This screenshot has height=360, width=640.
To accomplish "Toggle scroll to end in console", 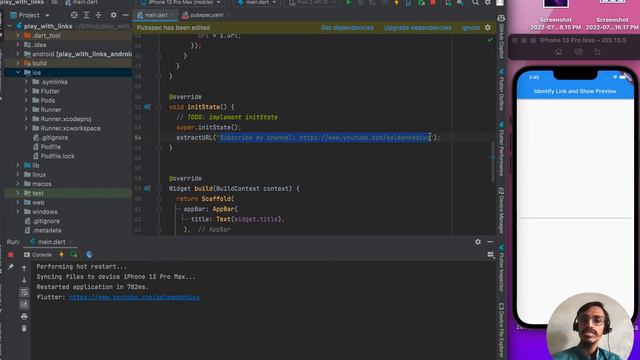I will tap(24, 304).
